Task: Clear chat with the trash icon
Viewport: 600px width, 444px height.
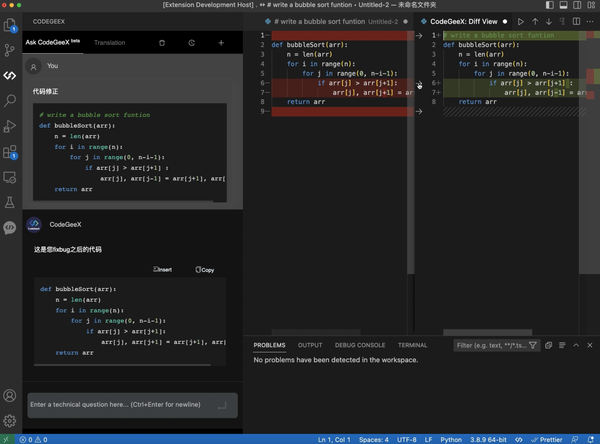Action: tap(162, 43)
